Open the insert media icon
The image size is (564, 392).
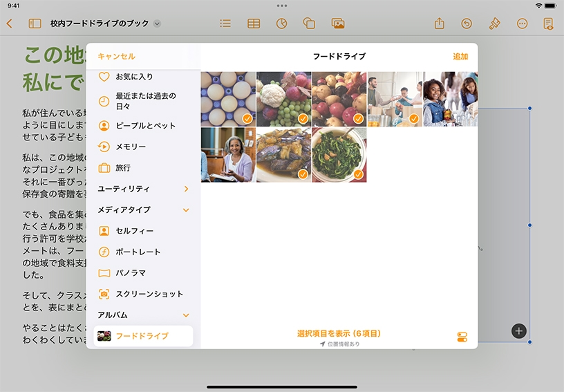[x=338, y=24]
